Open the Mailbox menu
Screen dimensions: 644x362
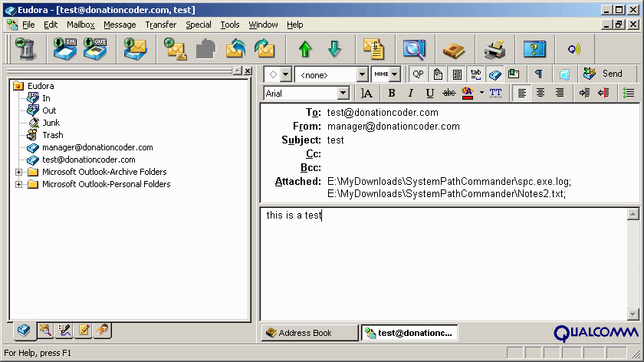click(x=81, y=25)
